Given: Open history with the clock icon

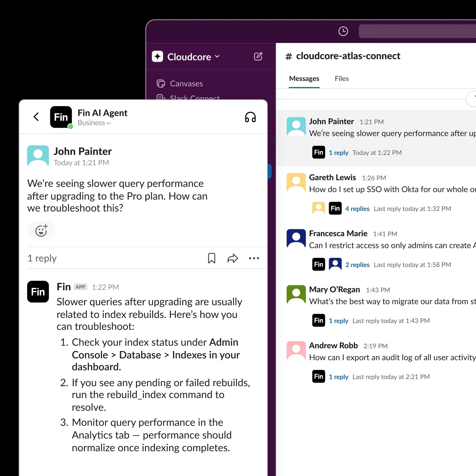Looking at the screenshot, I should coord(343,31).
